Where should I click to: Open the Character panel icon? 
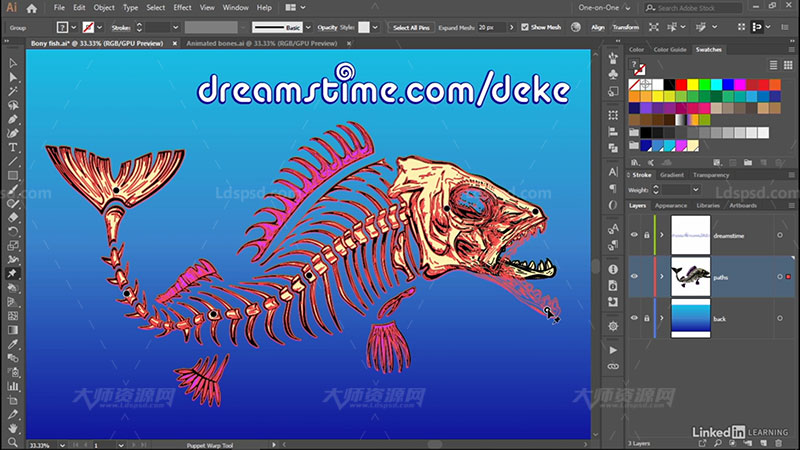(x=613, y=172)
